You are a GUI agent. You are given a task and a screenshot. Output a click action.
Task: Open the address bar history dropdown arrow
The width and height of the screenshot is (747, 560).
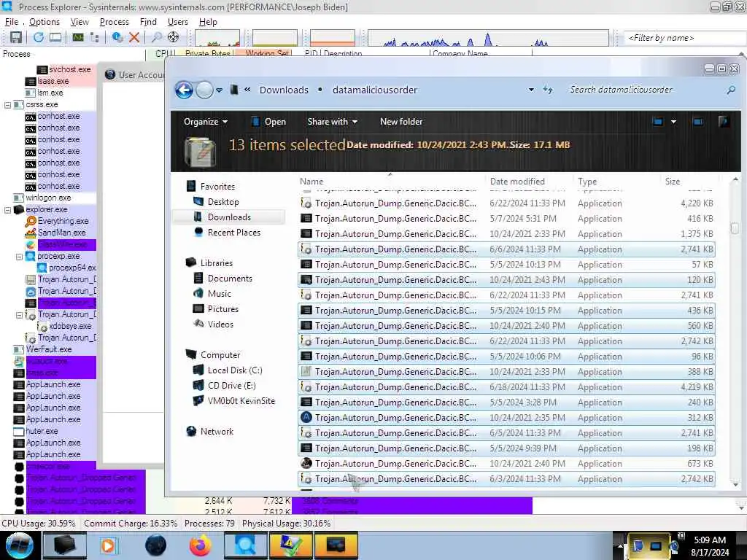click(x=531, y=90)
